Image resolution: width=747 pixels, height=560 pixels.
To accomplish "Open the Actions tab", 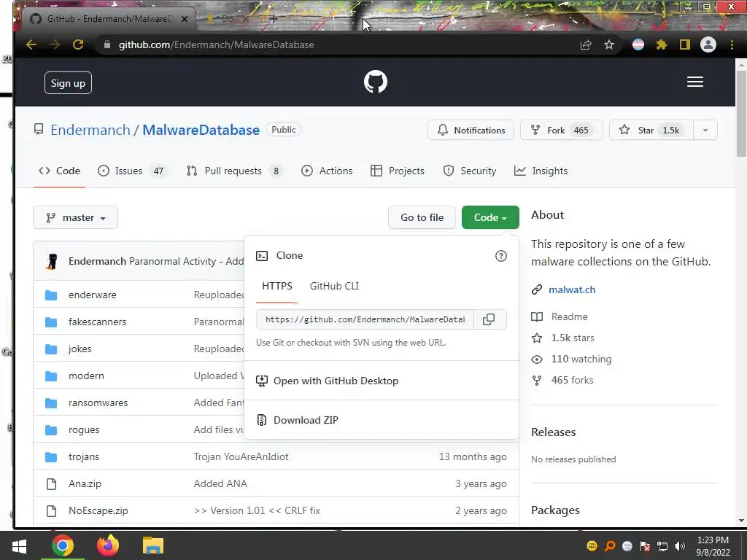I will click(327, 171).
